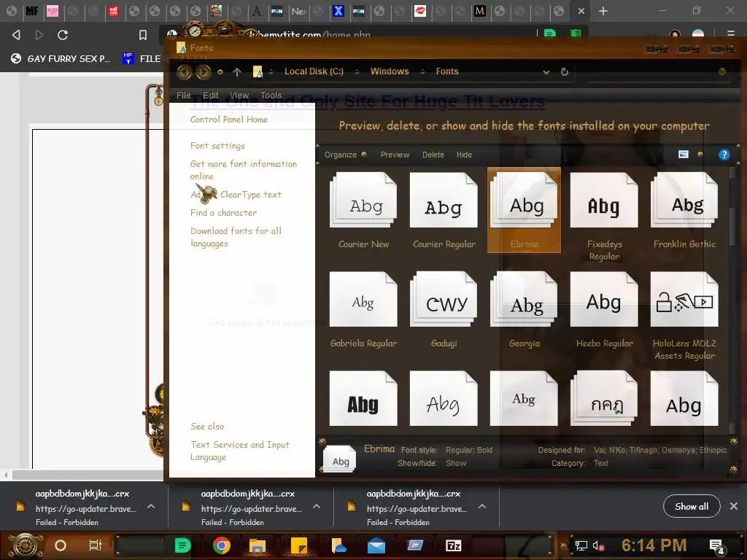Viewport: 747px width, 560px height.
Task: Select the Franklin Gothic font icon
Action: (x=684, y=200)
